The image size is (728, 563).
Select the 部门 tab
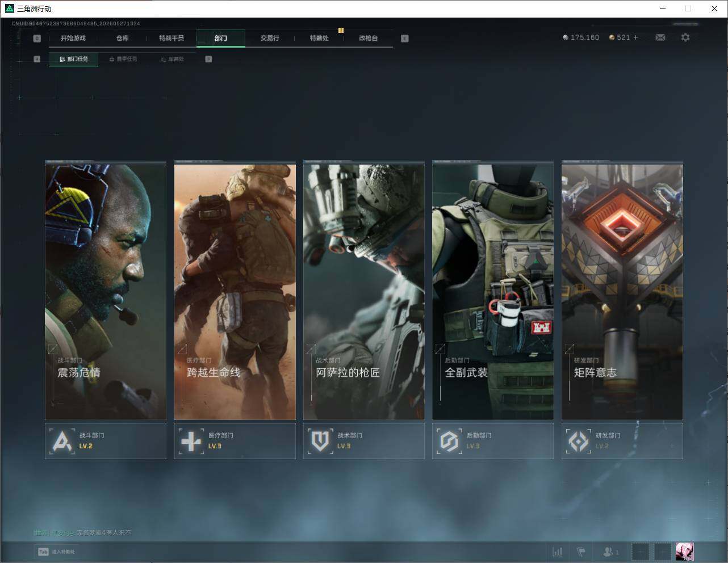click(221, 38)
